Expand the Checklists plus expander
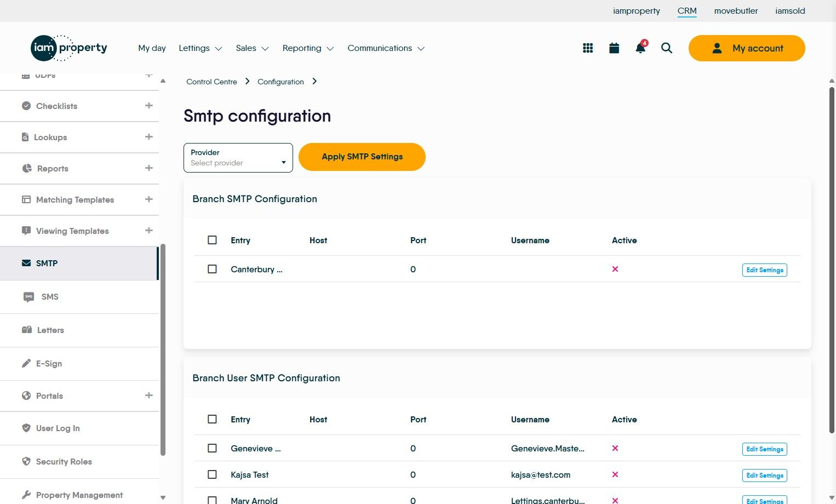This screenshot has height=504, width=836. tap(148, 106)
